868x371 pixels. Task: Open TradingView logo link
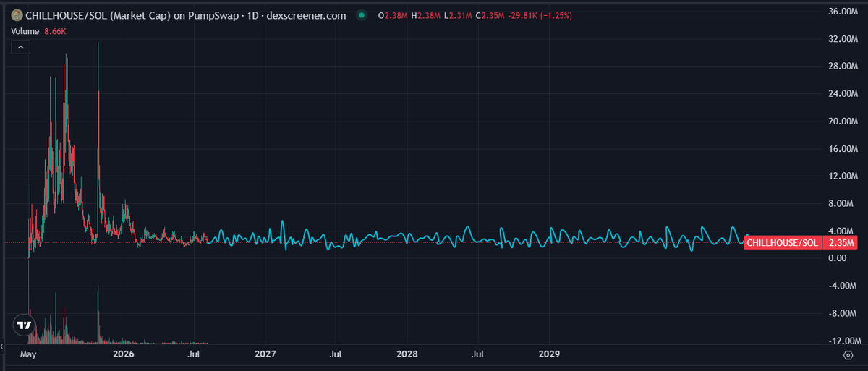point(24,325)
